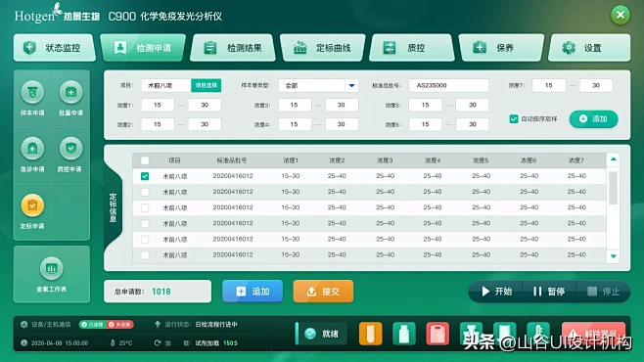The image size is (644, 362).
Task: Click the table scroll down arrow
Action: coord(614,256)
